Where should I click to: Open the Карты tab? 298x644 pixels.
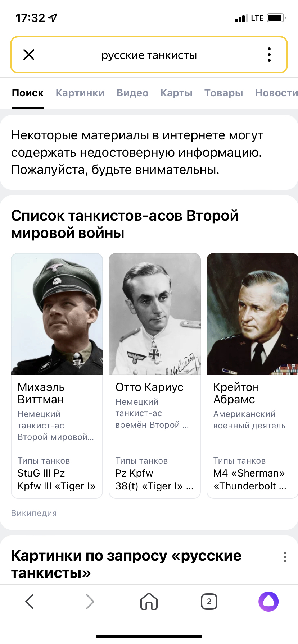tap(176, 93)
